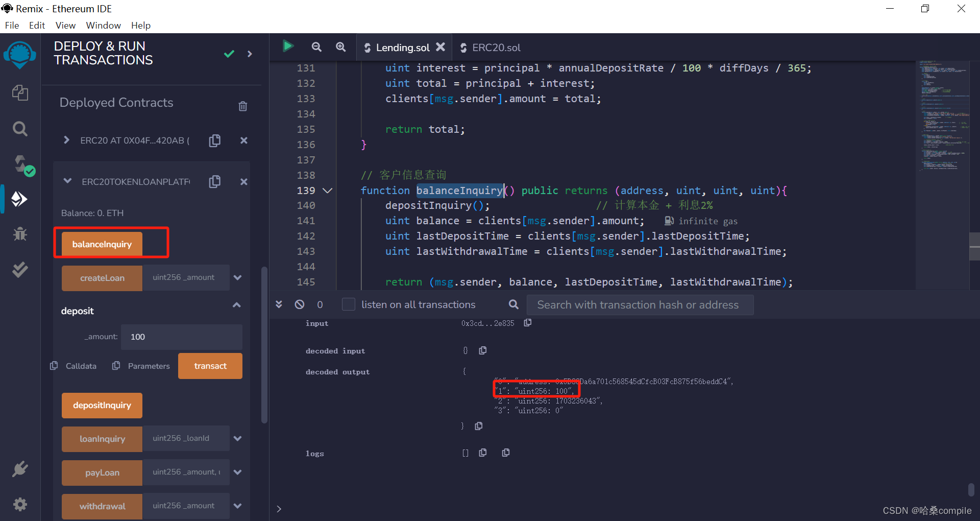Remove the ERC20TOKENLOANPLATFORM deployed contract

coord(244,181)
